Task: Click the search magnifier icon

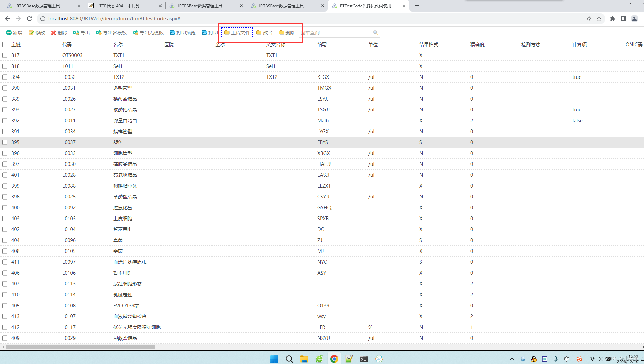Action: pyautogui.click(x=376, y=33)
